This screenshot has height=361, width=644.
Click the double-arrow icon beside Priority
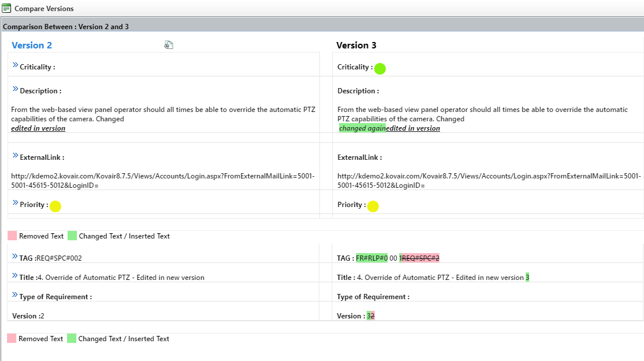pyautogui.click(x=15, y=203)
